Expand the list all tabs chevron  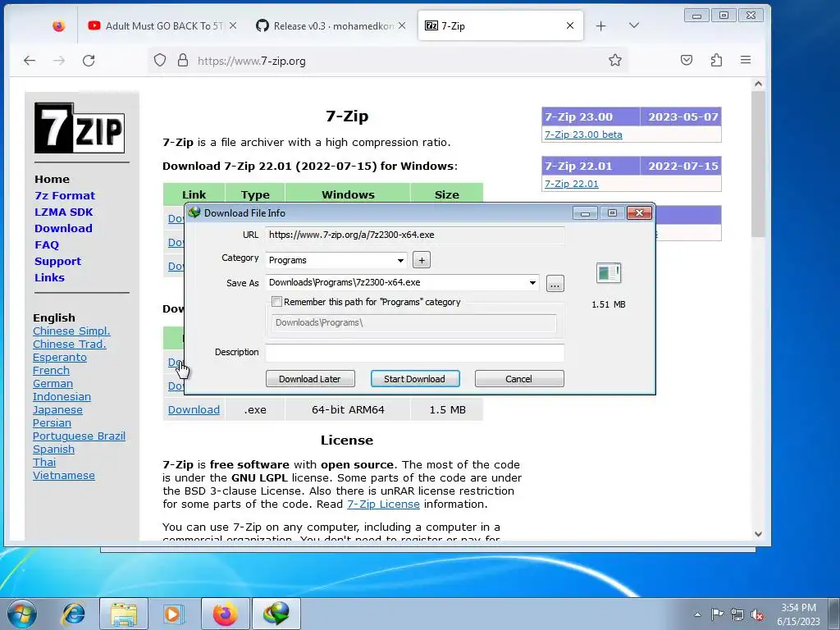click(x=634, y=25)
